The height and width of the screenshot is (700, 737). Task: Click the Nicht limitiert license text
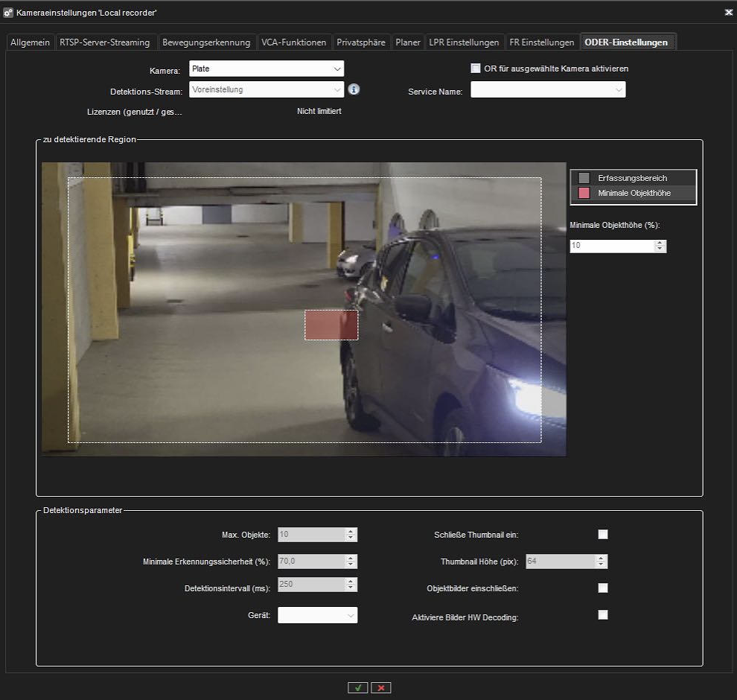(x=319, y=112)
